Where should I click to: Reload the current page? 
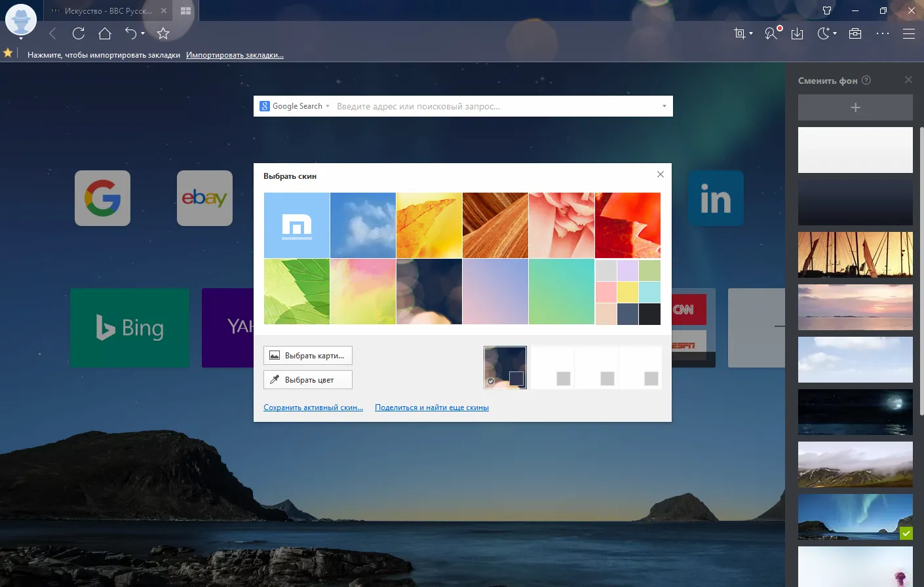79,33
